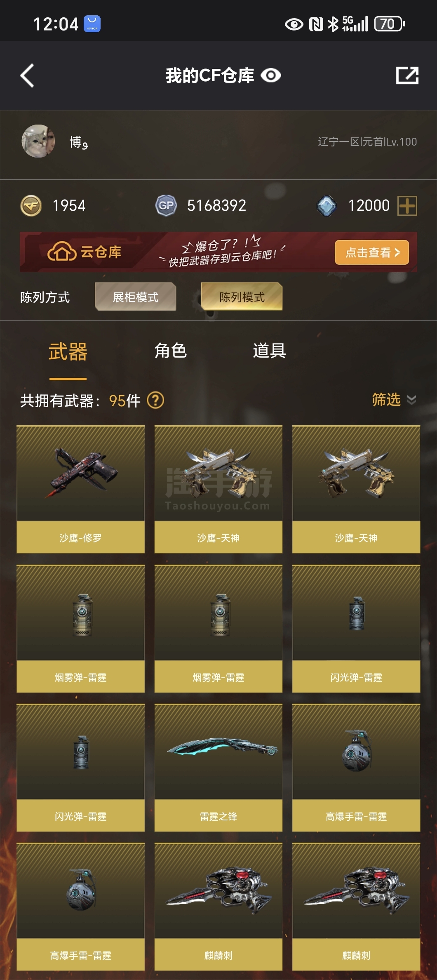Viewport: 437px width, 980px height.
Task: Select the 雷霆之锋 weapon card
Action: point(218,768)
